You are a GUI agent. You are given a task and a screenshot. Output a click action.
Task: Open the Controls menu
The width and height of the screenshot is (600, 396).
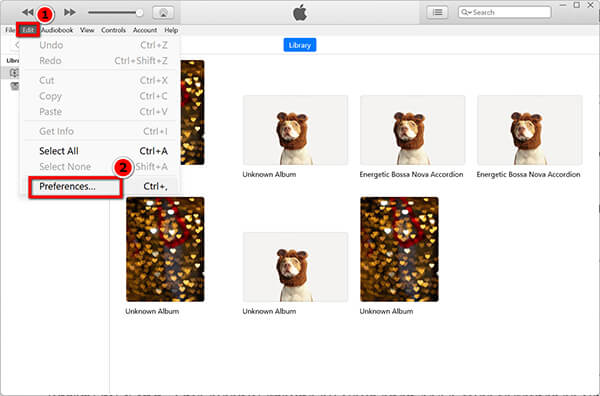pyautogui.click(x=113, y=30)
